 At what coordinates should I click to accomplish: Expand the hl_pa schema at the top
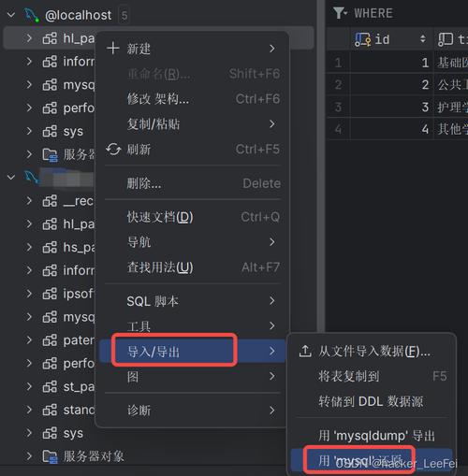[29, 38]
